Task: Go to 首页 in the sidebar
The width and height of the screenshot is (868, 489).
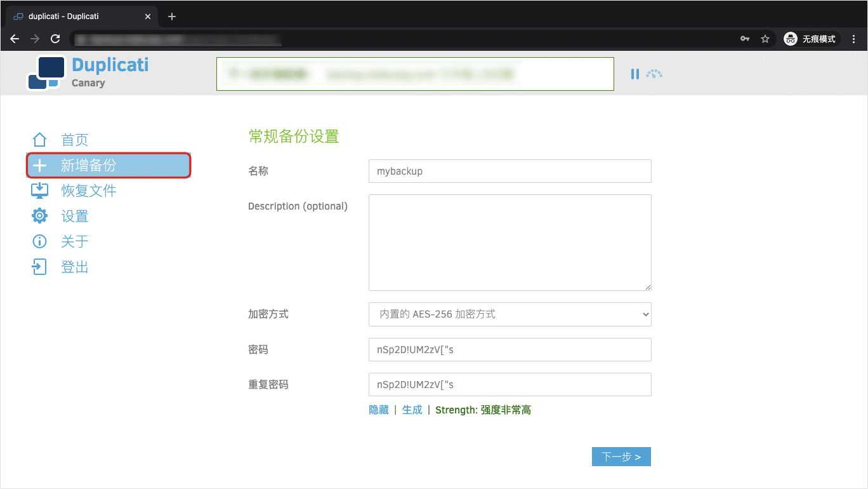Action: pos(75,140)
